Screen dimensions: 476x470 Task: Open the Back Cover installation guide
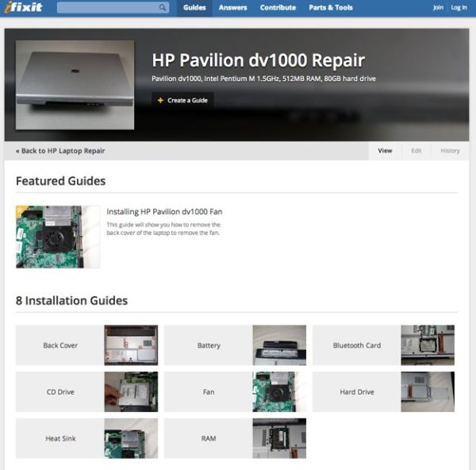[60, 345]
